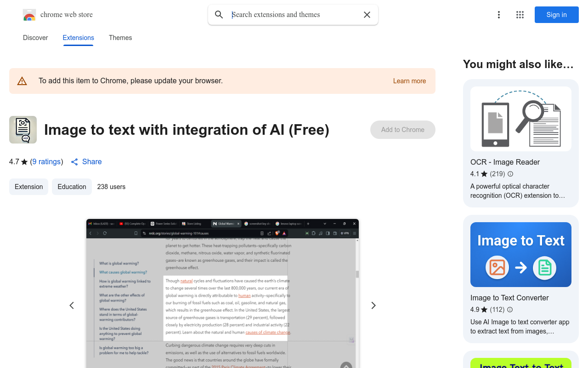Open the Image to Text Converter thumbnail
588x368 pixels.
[x=521, y=254]
